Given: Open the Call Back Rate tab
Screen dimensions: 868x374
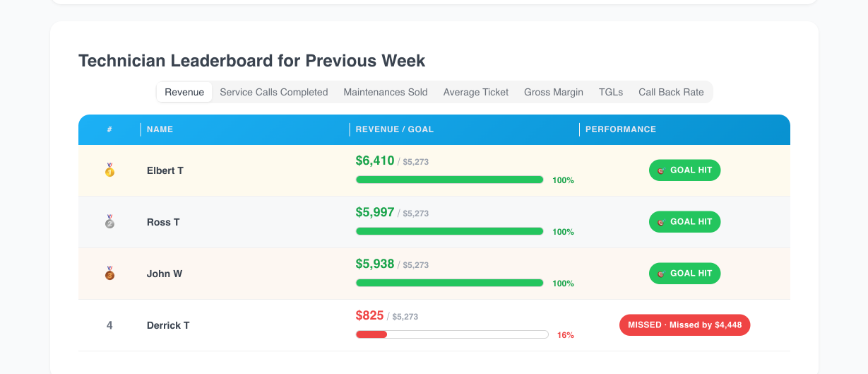Looking at the screenshot, I should click(x=671, y=92).
